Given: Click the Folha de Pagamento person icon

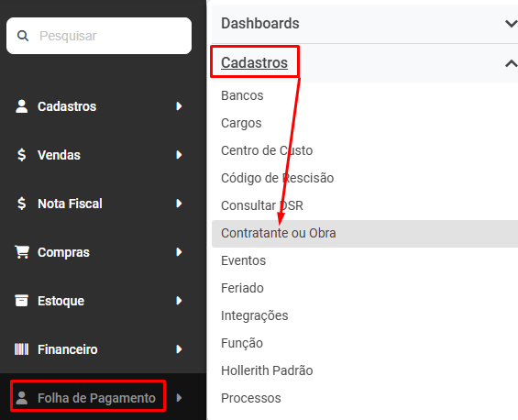Looking at the screenshot, I should tap(22, 398).
